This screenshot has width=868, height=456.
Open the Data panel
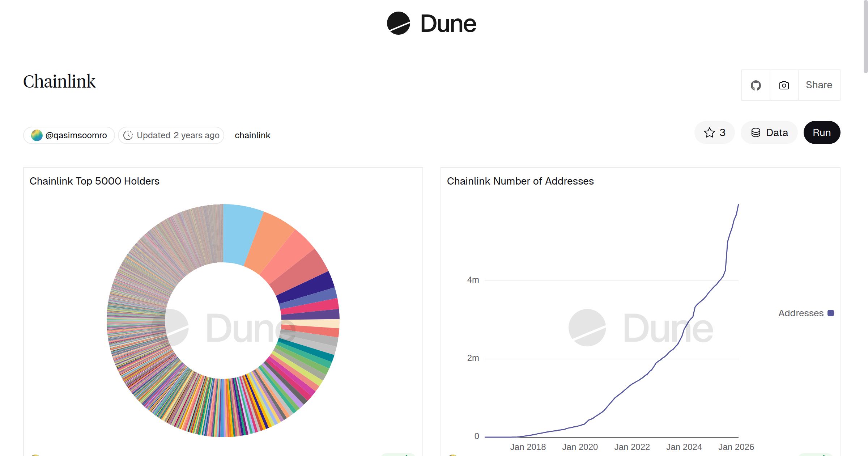[769, 132]
